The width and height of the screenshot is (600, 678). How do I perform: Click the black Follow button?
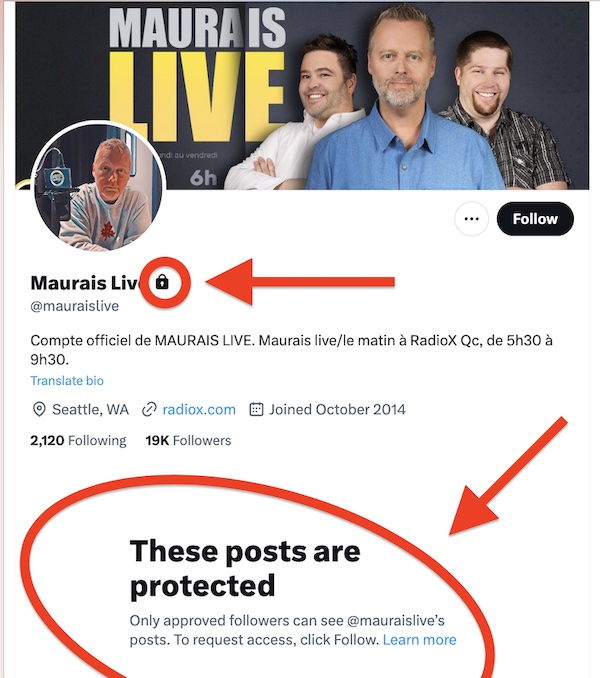pyautogui.click(x=535, y=219)
